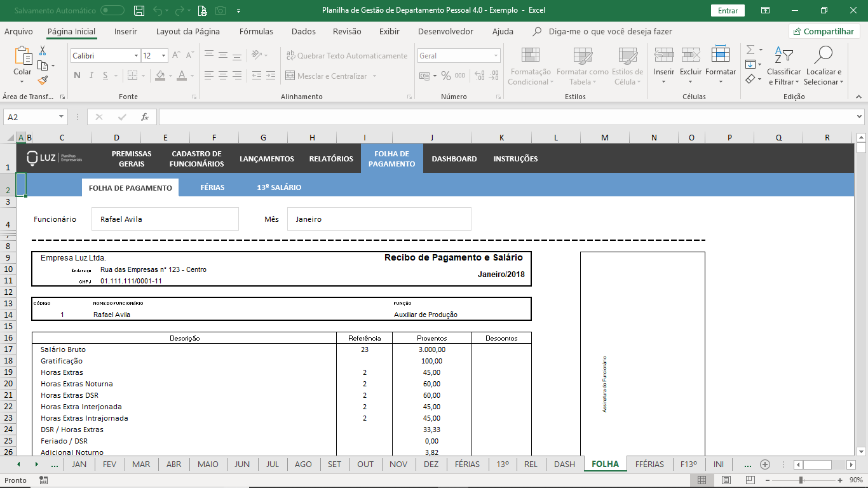Toggle the Salvamento Automático switch
This screenshot has height=488, width=868.
112,11
